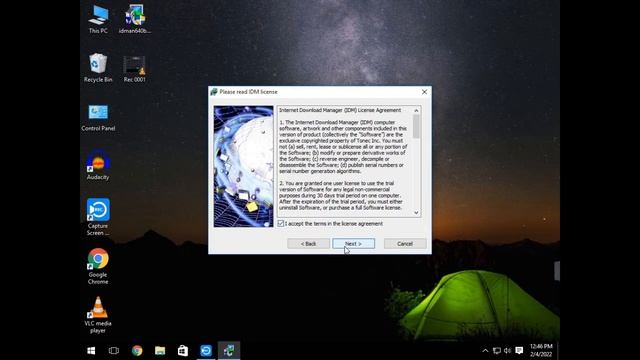Open the Action Center notifications icon
Screen dimensions: 640x360
(519, 351)
